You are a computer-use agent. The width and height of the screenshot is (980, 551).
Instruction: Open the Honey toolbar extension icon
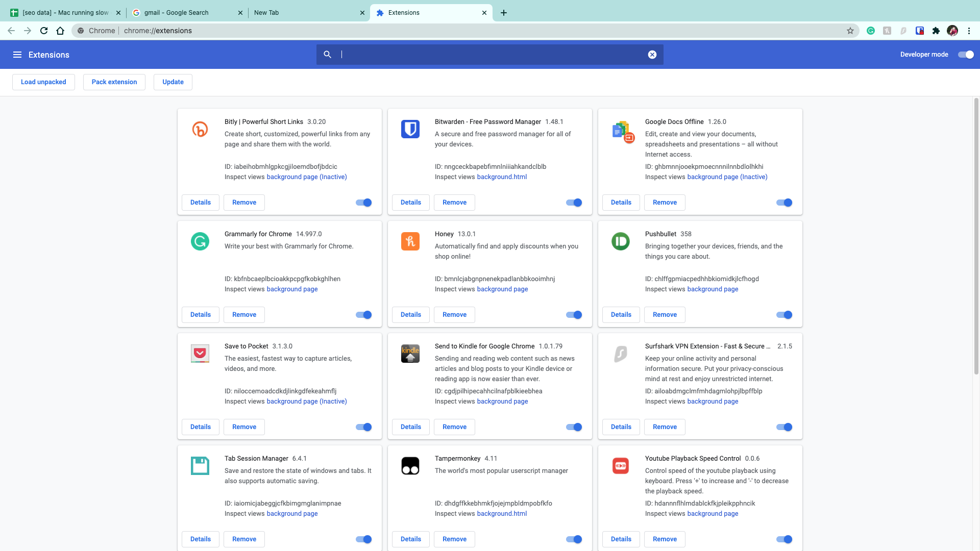pyautogui.click(x=887, y=31)
